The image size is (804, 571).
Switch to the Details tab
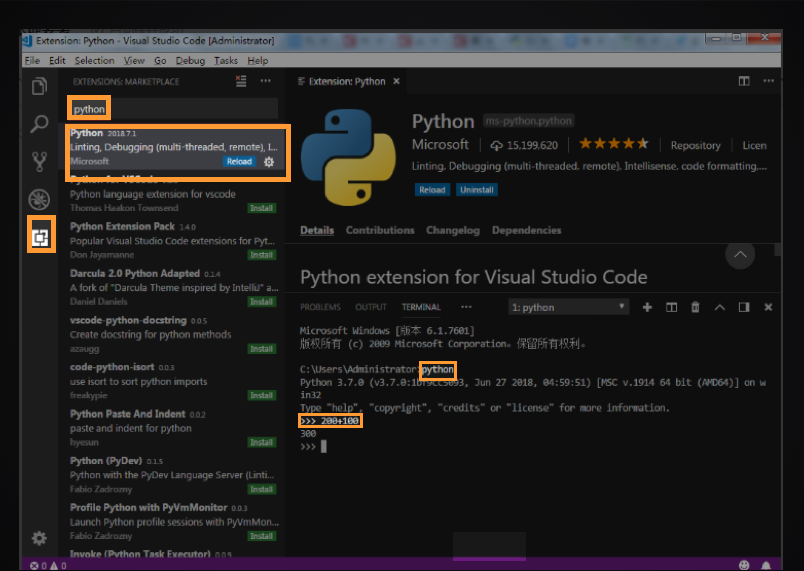[x=317, y=230]
